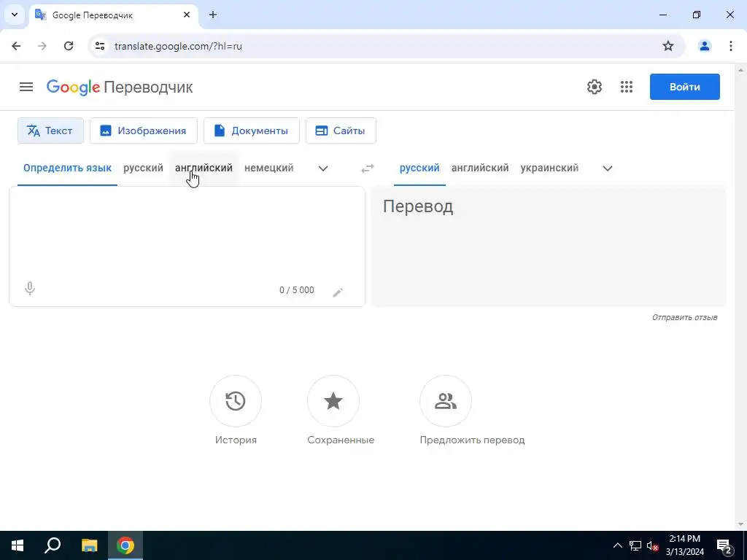View site information icon in address bar
The image size is (747, 560).
[x=100, y=46]
